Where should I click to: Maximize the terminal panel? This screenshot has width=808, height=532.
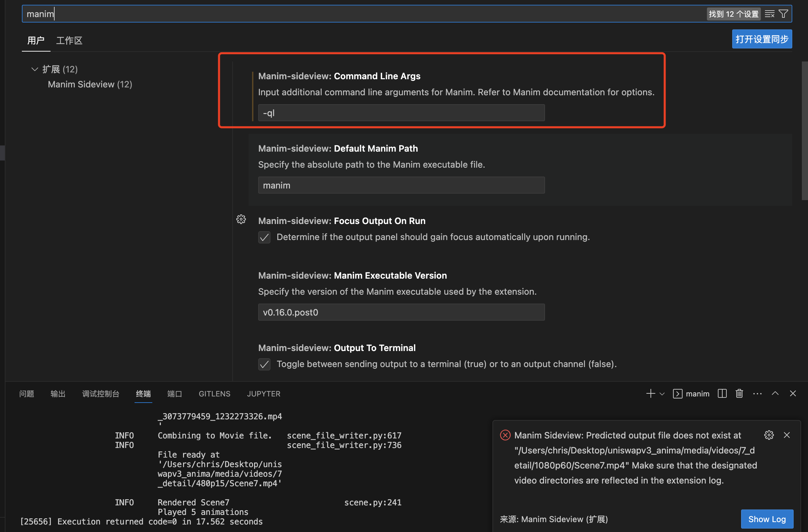(775, 393)
